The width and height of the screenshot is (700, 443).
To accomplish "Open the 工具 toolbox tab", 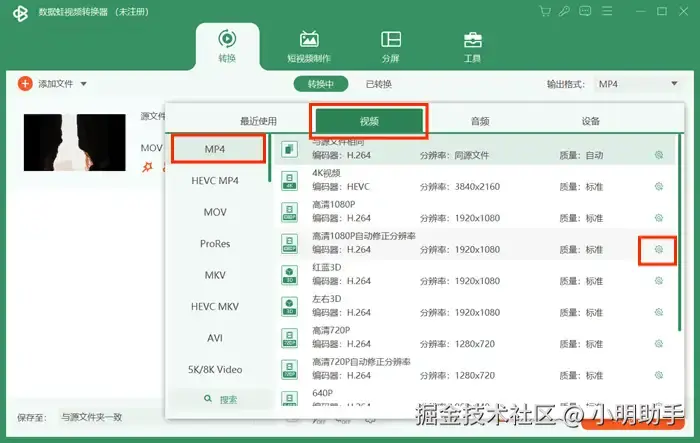I will [x=472, y=46].
